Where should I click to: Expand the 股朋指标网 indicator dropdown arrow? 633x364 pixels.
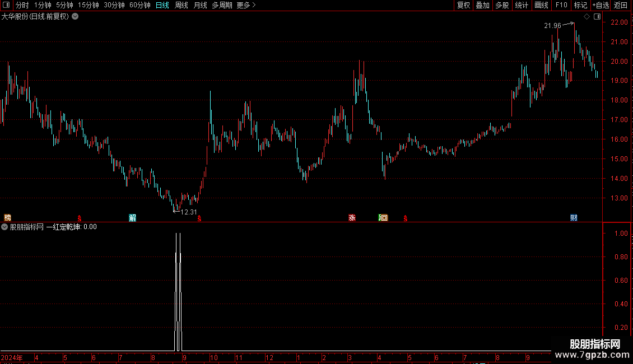[4, 227]
